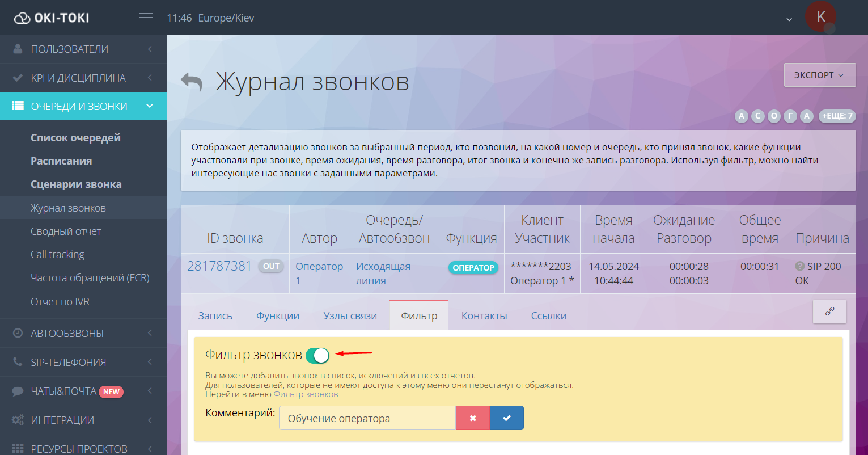Click the masked number *******2203 cell
This screenshot has height=455, width=868.
[541, 266]
